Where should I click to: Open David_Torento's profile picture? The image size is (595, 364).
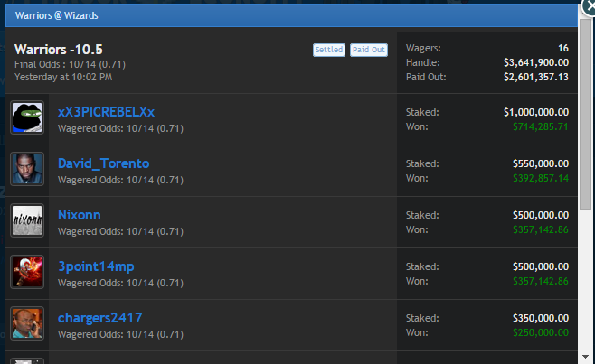(27, 169)
